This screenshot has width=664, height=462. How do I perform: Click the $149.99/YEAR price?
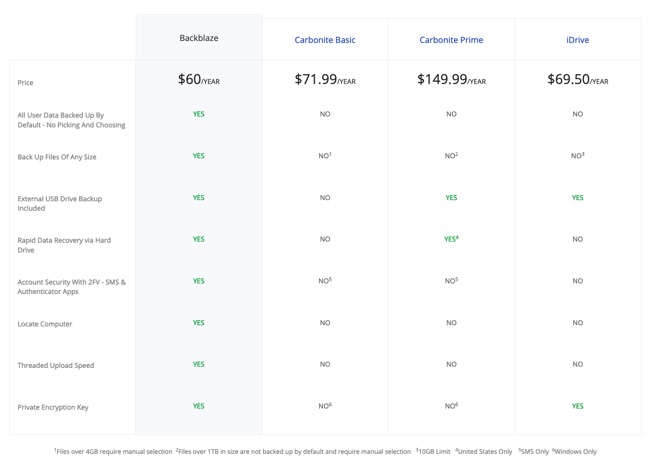point(451,79)
